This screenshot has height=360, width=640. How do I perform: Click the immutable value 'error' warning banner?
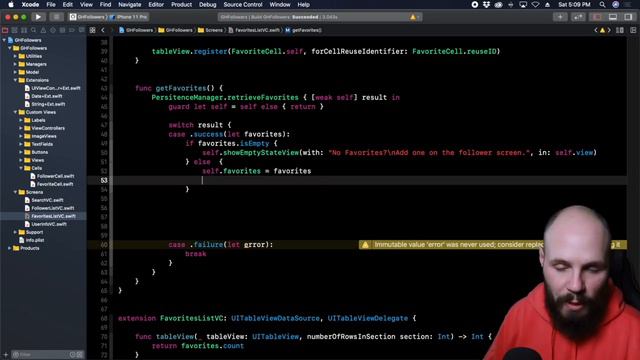click(493, 245)
